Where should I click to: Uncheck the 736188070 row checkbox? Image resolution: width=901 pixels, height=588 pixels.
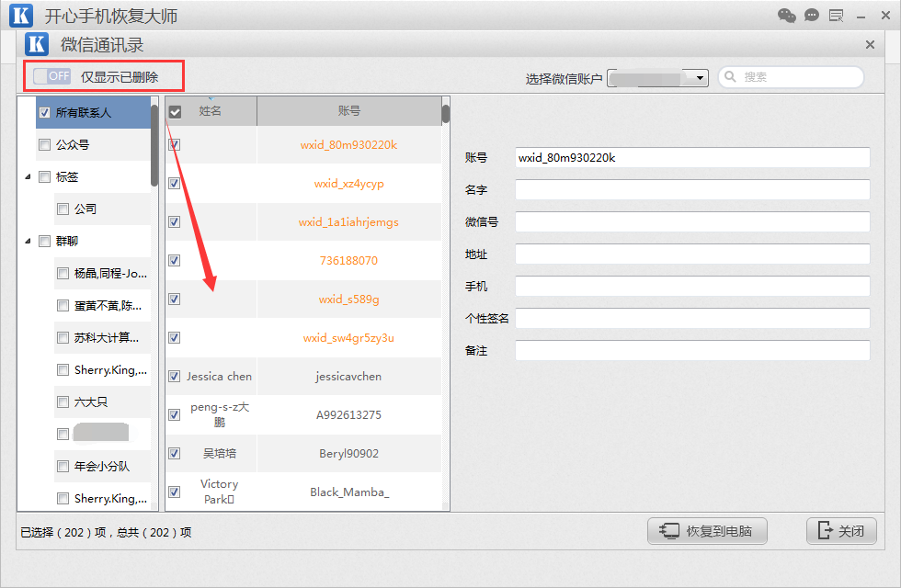pyautogui.click(x=174, y=261)
